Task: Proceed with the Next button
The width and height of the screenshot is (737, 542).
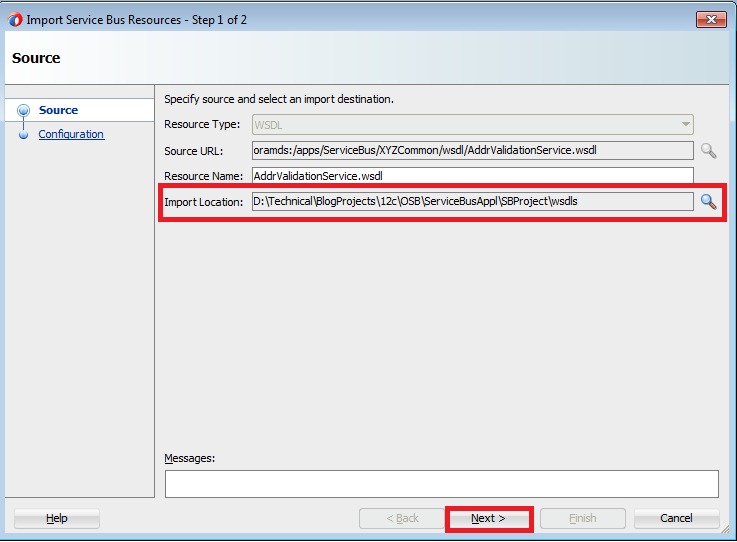Action: (488, 518)
